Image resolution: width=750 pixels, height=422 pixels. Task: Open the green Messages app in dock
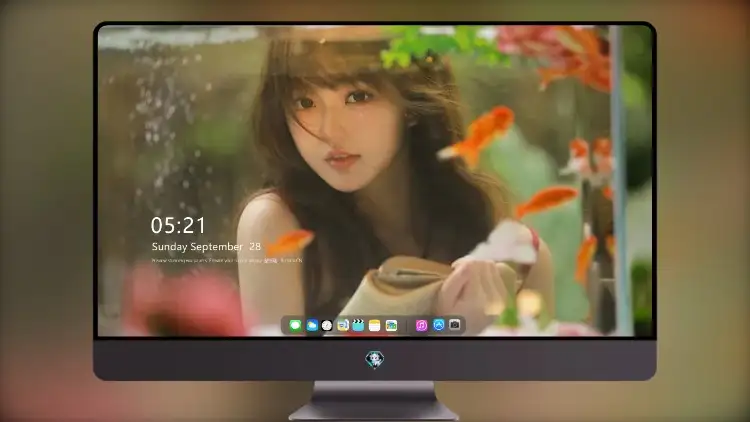(295, 325)
